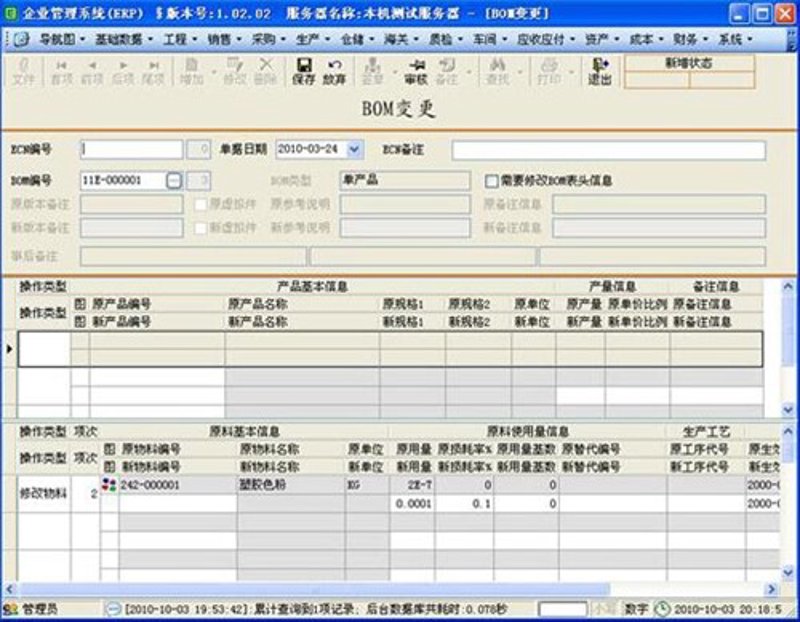Go to first record with 首项 icon
Viewport: 800px width, 622px height.
click(62, 71)
